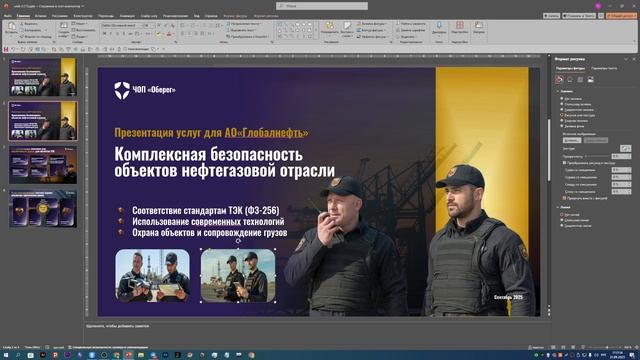Select Picture icon in Format pane

tap(591, 80)
